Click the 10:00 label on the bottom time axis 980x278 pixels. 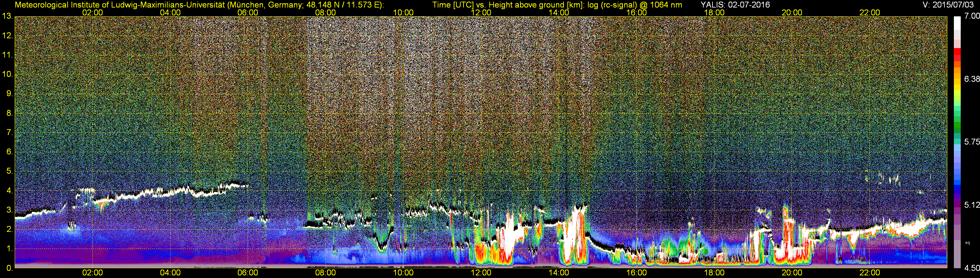click(403, 273)
